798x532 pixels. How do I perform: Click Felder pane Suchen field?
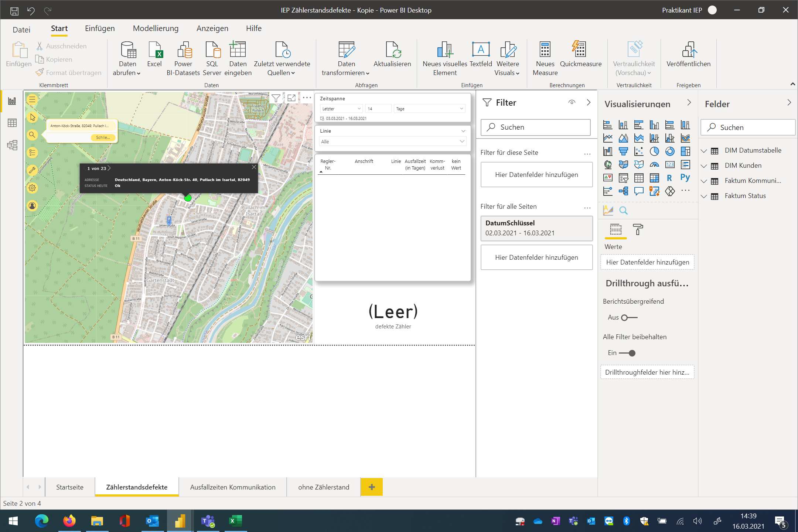click(748, 127)
